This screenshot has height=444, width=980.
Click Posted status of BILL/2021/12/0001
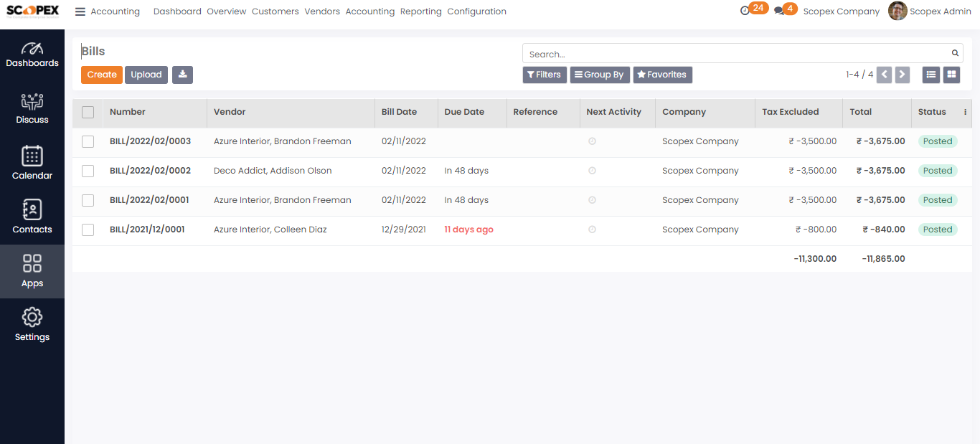click(938, 230)
